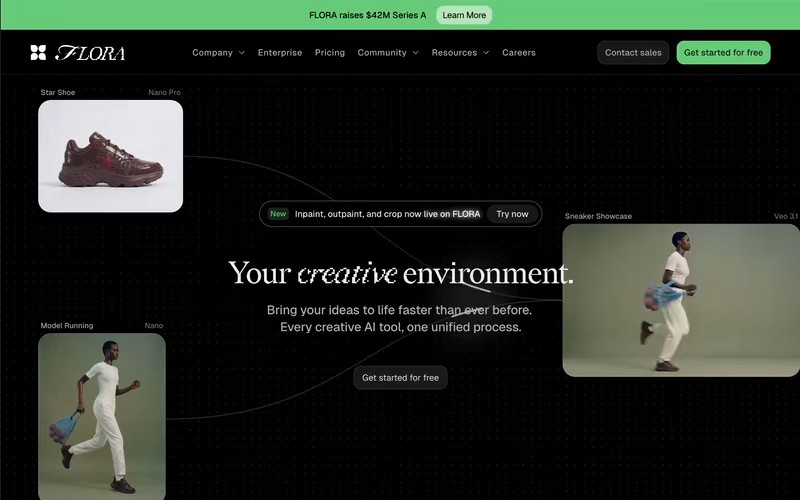The image size is (800, 500).
Task: Click the FLORA wordmark in header
Action: point(90,53)
